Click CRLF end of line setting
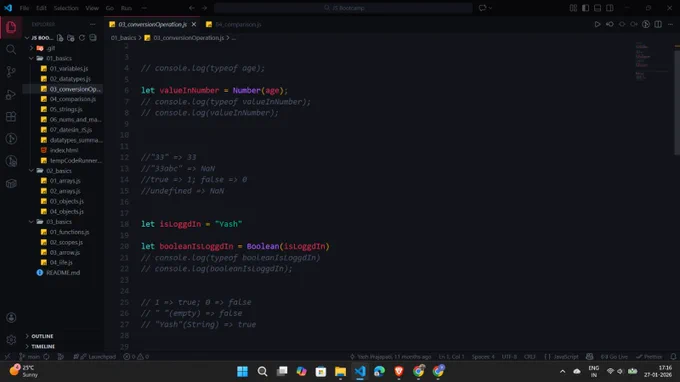 pyautogui.click(x=530, y=356)
